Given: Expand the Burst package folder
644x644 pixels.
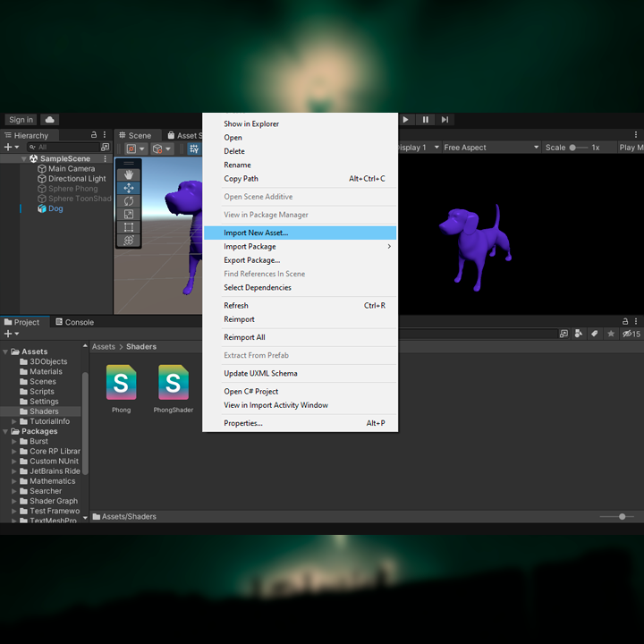Looking at the screenshot, I should pyautogui.click(x=14, y=442).
